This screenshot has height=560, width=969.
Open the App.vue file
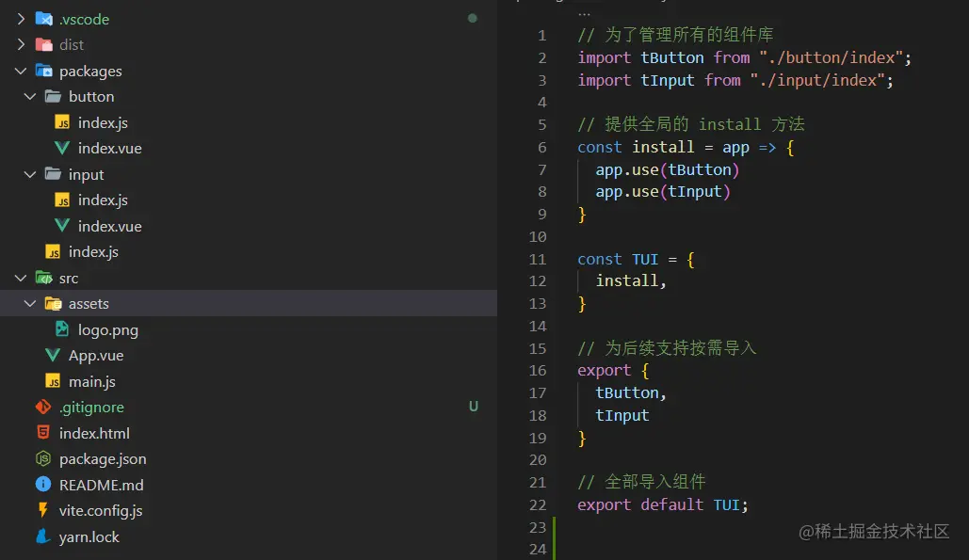(x=96, y=356)
